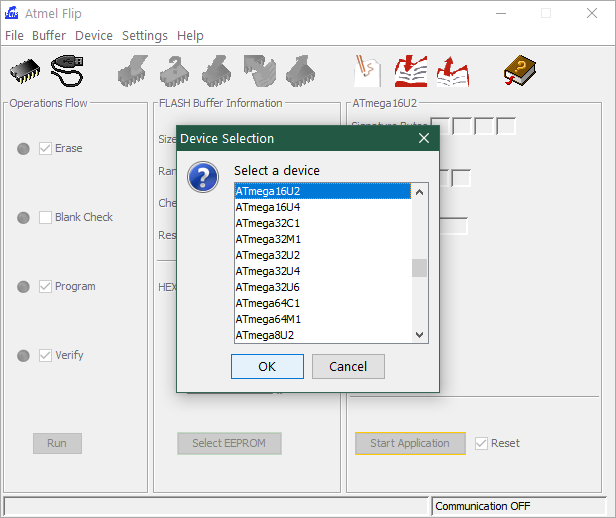Close the Atmel Flip main window
The image size is (616, 518).
[592, 13]
